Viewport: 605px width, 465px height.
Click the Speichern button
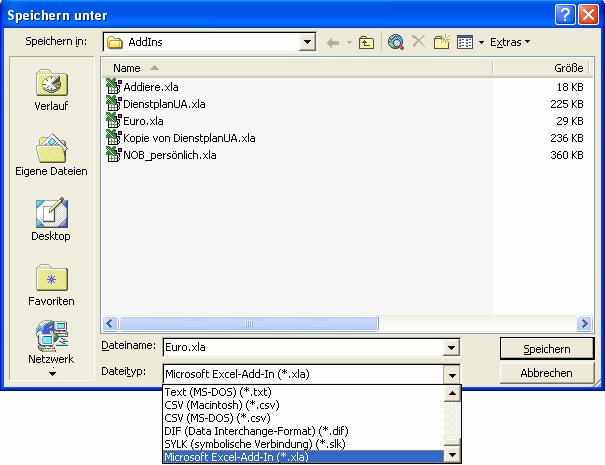pos(547,348)
